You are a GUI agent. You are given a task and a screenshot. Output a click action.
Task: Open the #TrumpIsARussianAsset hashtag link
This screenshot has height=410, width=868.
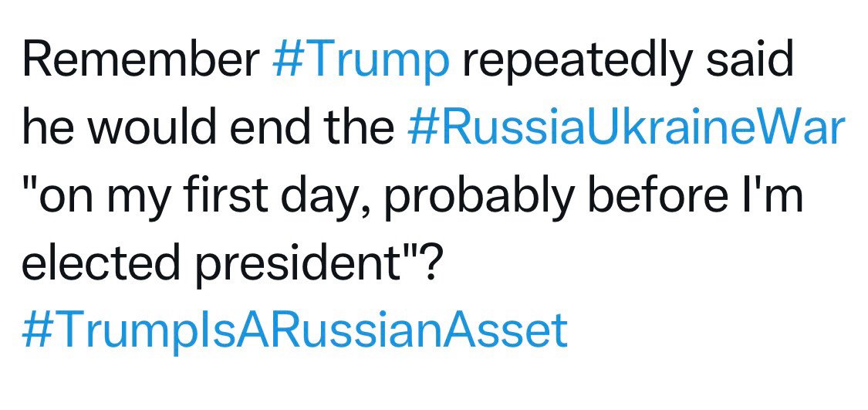tap(295, 333)
